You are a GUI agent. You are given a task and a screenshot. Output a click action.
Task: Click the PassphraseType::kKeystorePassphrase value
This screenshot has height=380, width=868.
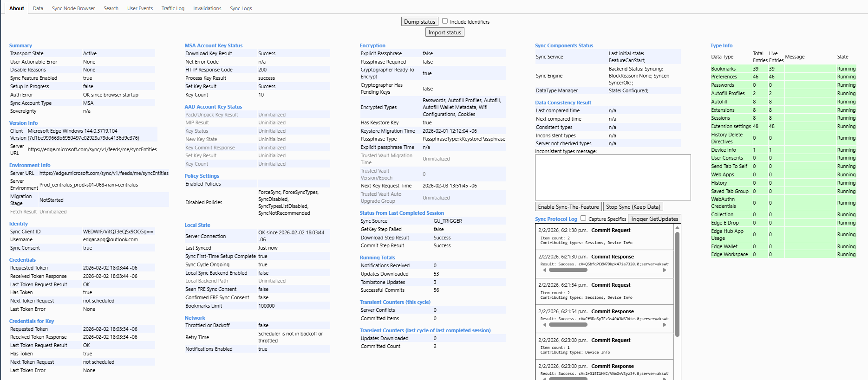pyautogui.click(x=464, y=139)
